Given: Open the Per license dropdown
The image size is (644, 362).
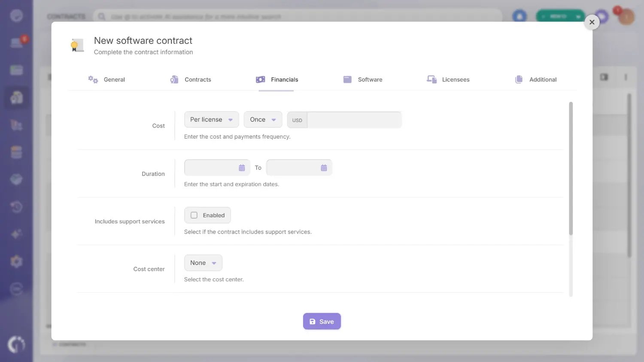Looking at the screenshot, I should point(211,119).
